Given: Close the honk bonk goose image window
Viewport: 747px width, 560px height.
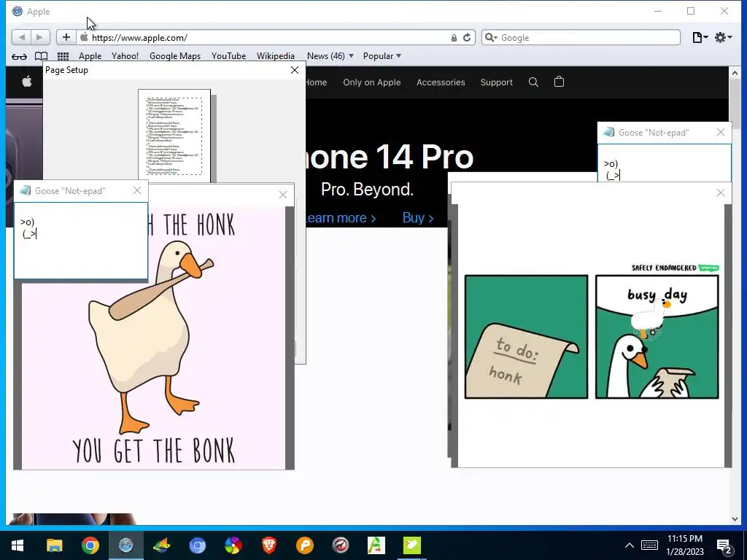Looking at the screenshot, I should tap(283, 195).
